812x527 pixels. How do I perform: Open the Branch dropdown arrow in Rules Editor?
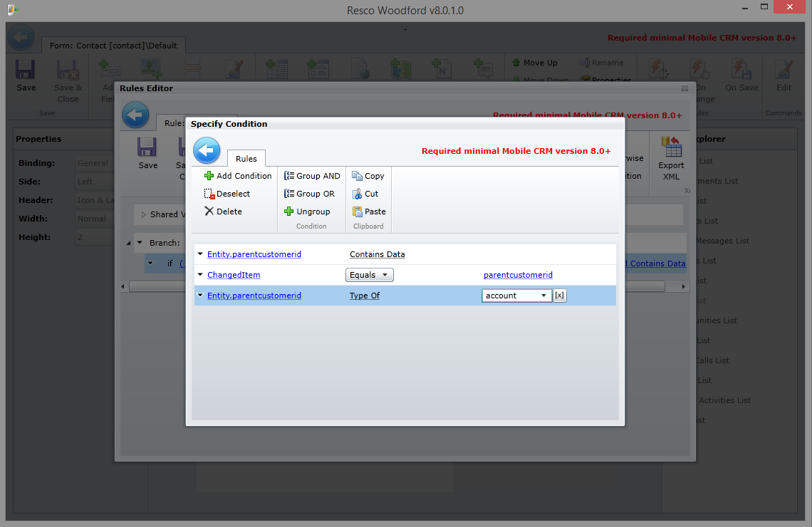pyautogui.click(x=140, y=242)
